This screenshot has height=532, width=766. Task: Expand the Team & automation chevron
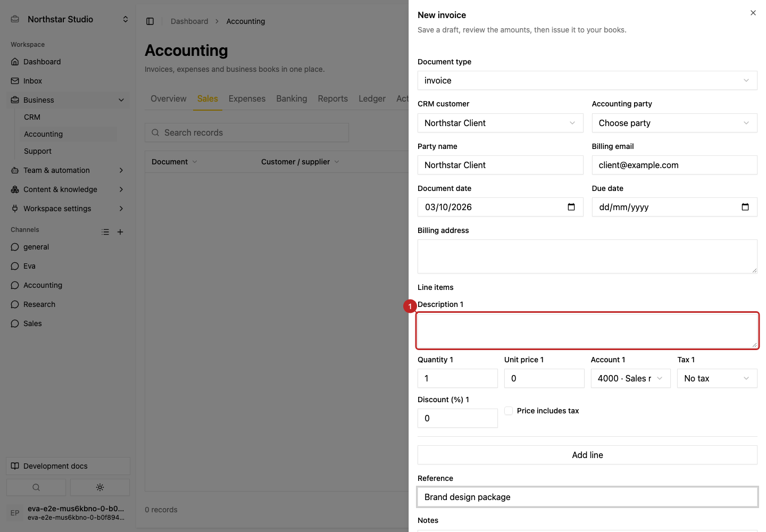(121, 170)
